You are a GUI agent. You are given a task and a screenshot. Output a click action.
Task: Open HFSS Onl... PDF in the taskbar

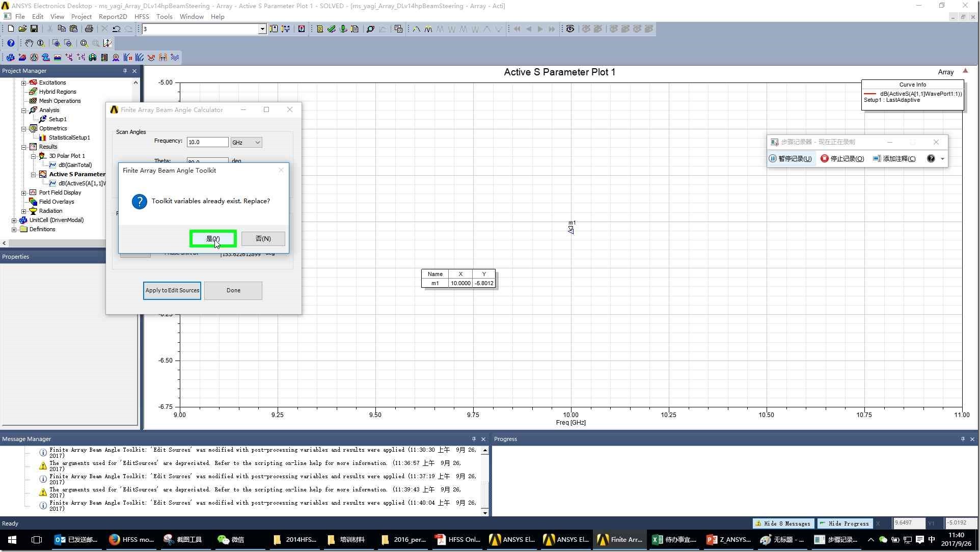coord(458,540)
